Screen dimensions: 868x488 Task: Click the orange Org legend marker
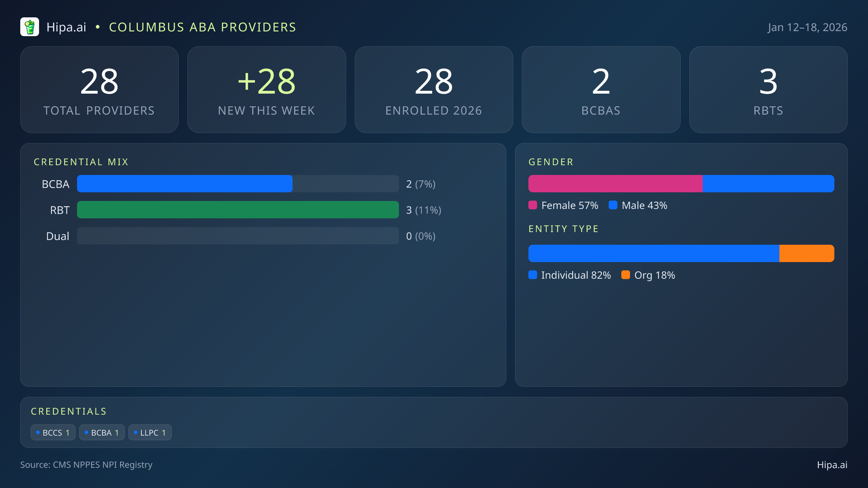point(626,275)
